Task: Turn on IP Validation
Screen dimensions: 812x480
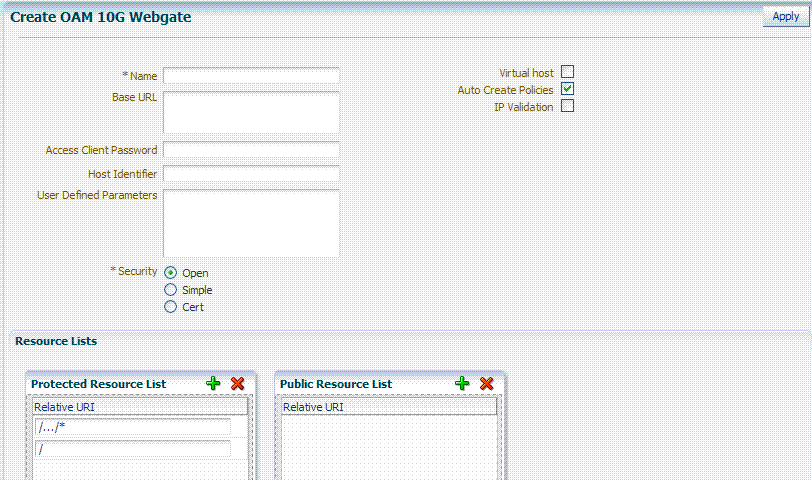Action: [x=568, y=106]
